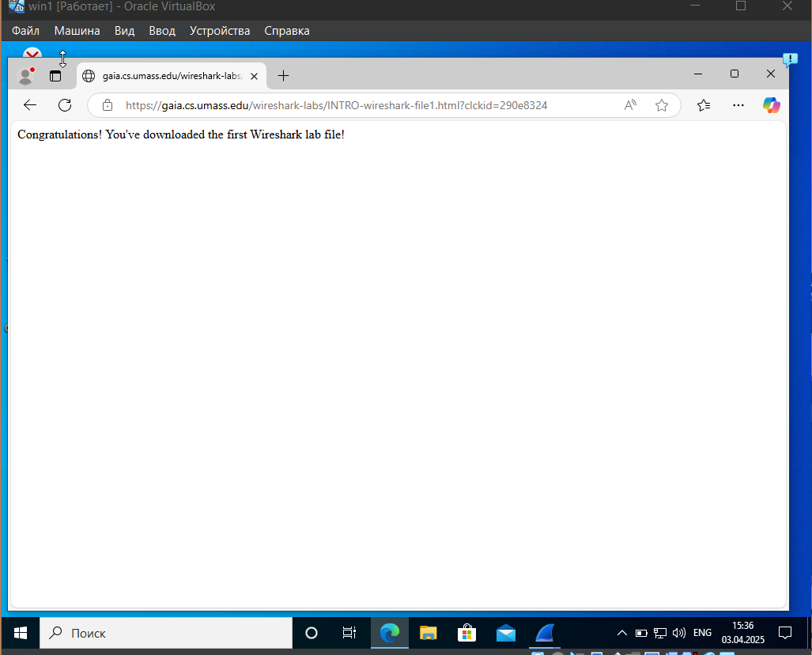The image size is (812, 655).
Task: Open Task View
Action: click(x=349, y=633)
